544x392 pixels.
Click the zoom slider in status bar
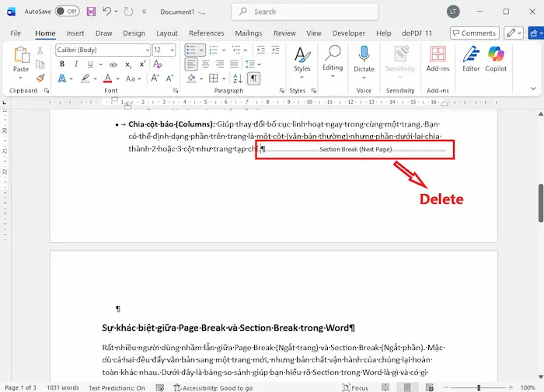(x=479, y=387)
